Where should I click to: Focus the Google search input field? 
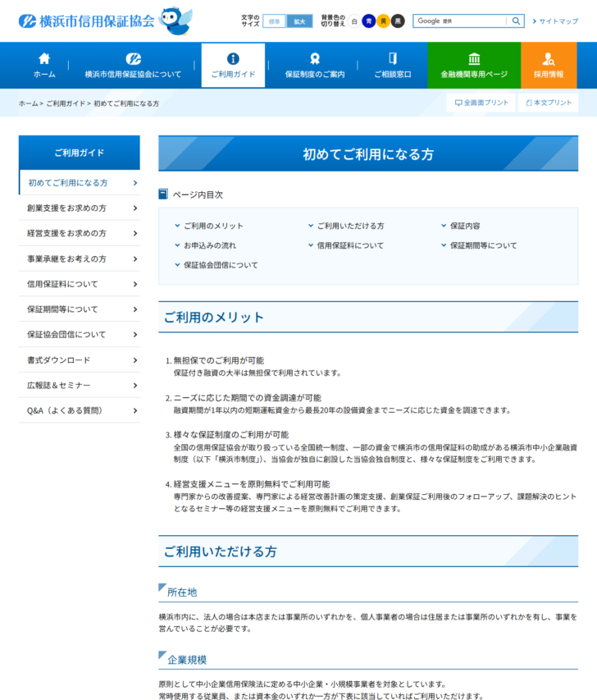(x=460, y=21)
